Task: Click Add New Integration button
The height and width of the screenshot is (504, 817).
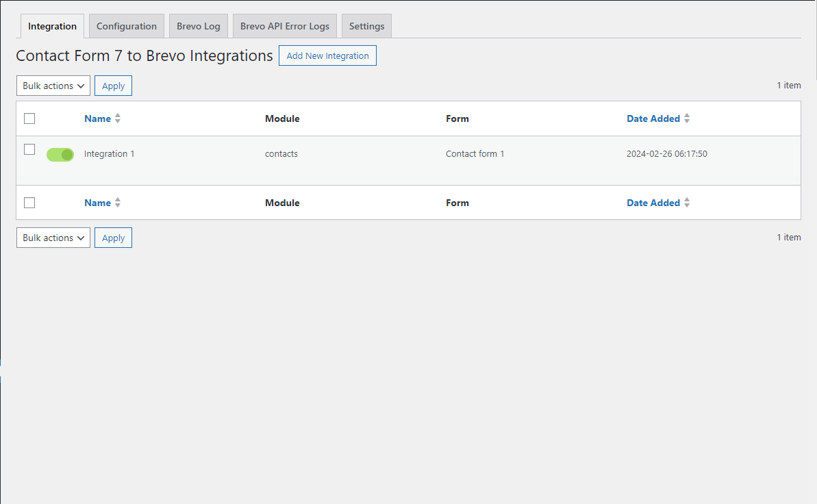Action: pos(328,55)
